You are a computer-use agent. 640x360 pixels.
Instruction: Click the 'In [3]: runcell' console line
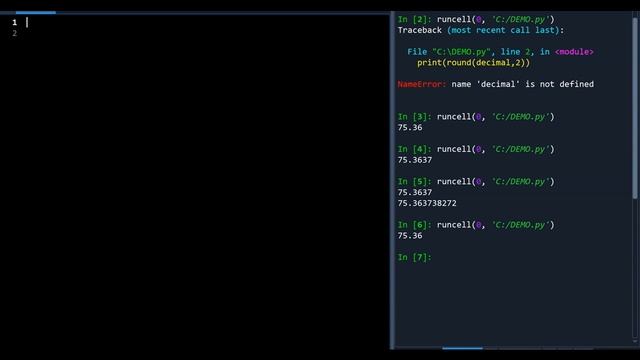coord(476,117)
